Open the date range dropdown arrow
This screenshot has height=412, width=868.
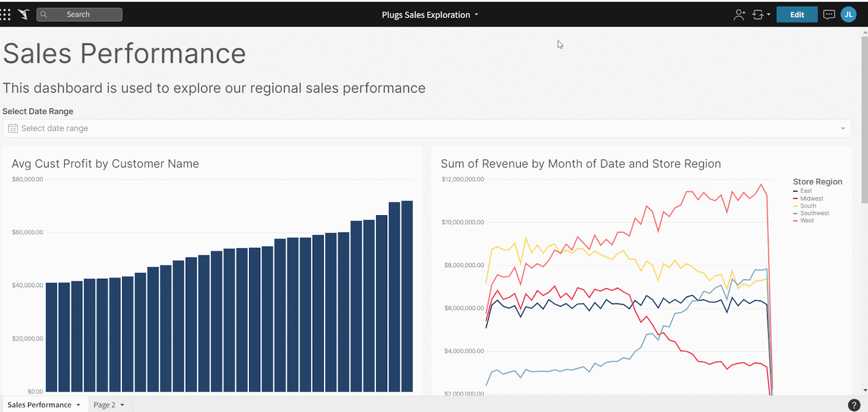843,128
